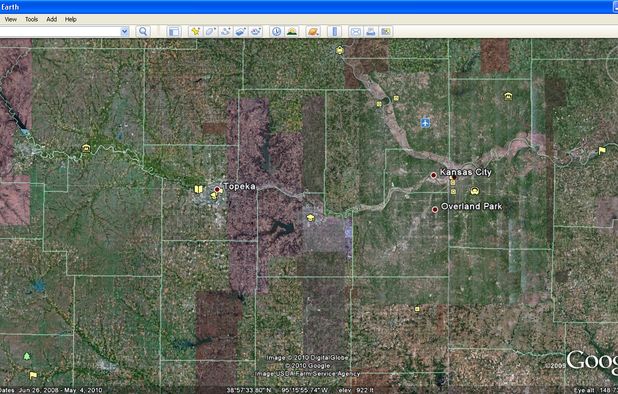
Task: Click the imagery dates 'Jun 26, 2008 - May 4, 2010'
Action: [60, 390]
